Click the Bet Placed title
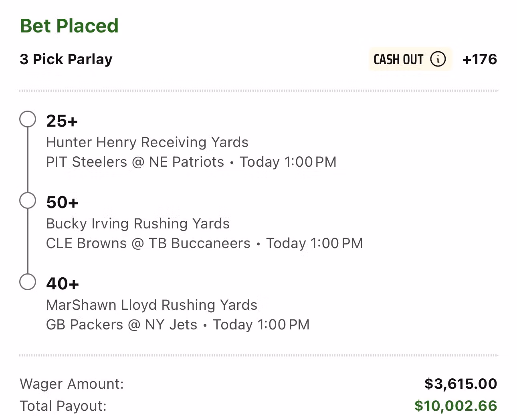Image resolution: width=517 pixels, height=420 pixels. [x=69, y=26]
